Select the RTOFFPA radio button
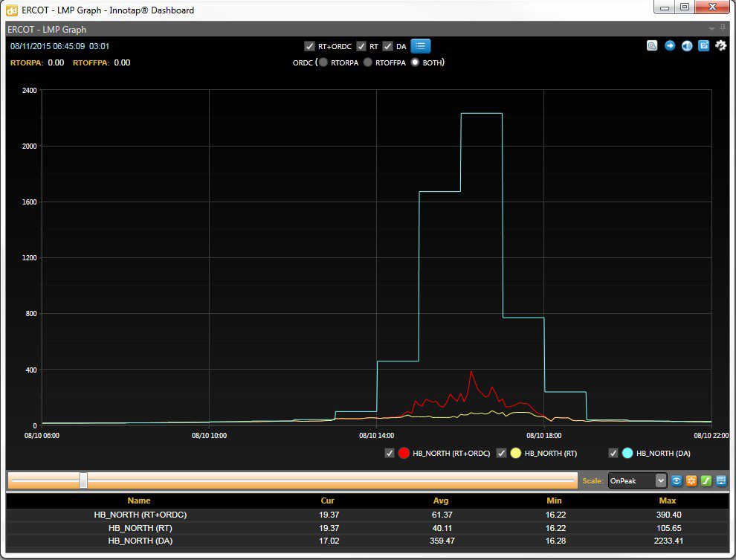Viewport: 736px width, 560px height. point(367,62)
